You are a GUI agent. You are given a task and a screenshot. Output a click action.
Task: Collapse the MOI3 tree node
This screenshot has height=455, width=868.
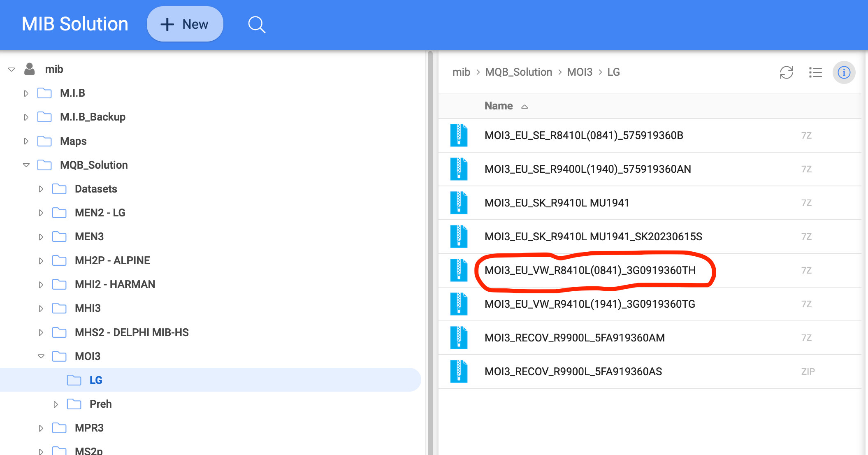[x=41, y=356]
